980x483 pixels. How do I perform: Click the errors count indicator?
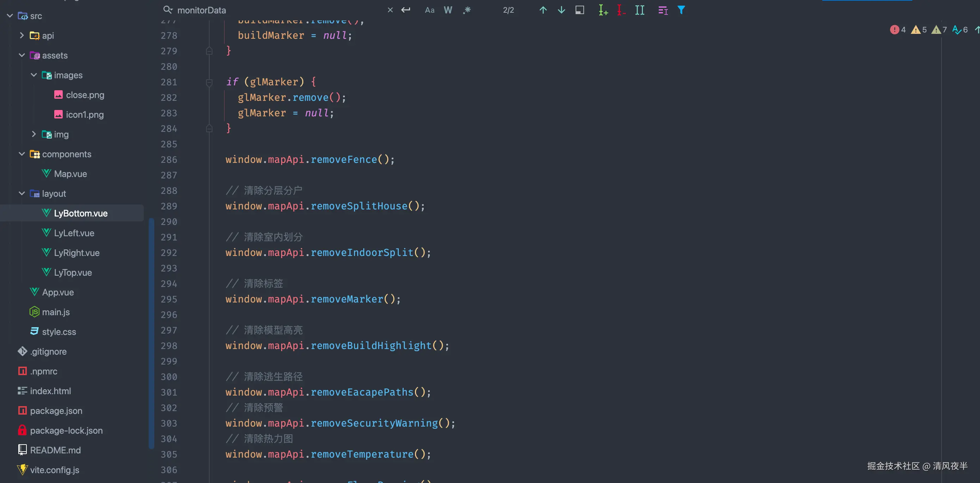click(x=898, y=30)
